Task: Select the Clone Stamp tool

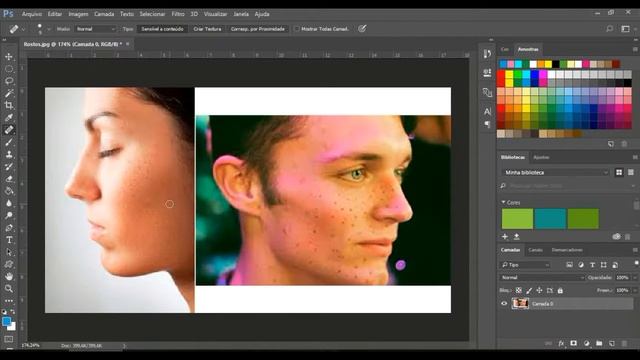Action: point(9,154)
